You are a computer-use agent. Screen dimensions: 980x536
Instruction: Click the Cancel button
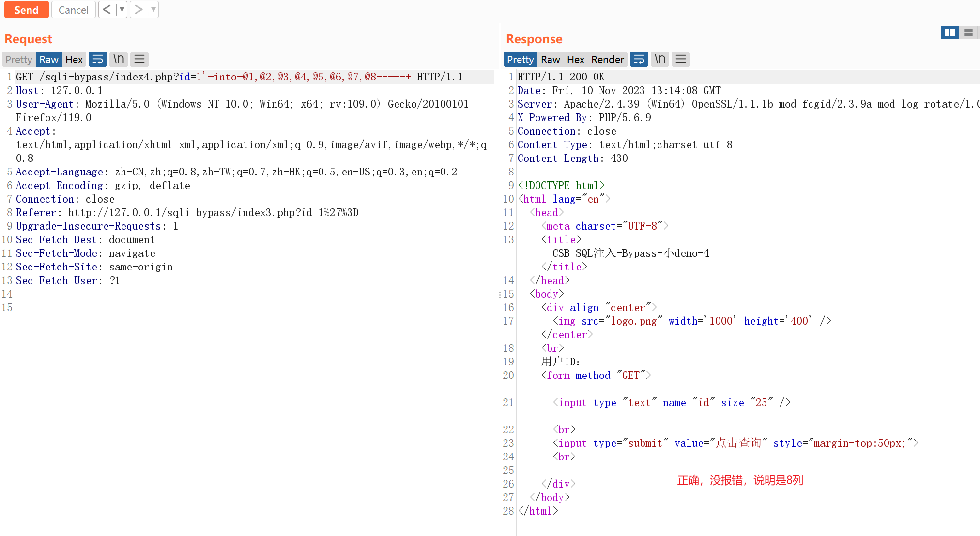(x=73, y=10)
